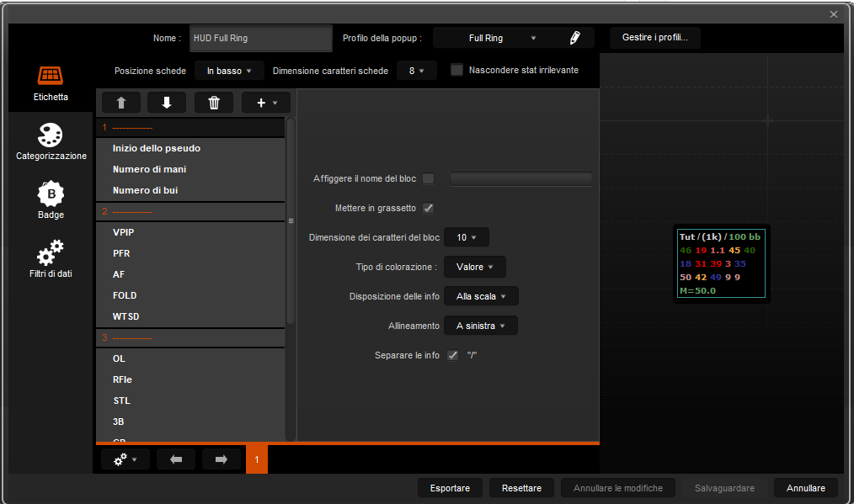Open the plus add-item menu
The height and width of the screenshot is (504, 854).
266,103
